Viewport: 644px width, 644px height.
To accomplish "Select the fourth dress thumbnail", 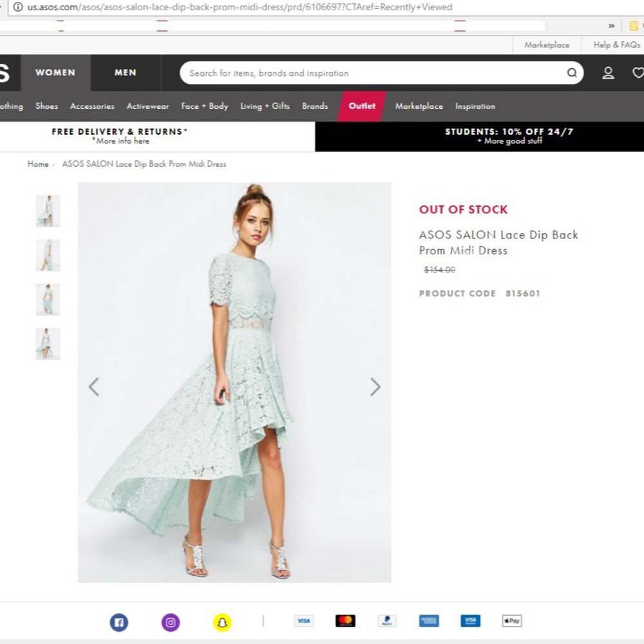I will (48, 344).
